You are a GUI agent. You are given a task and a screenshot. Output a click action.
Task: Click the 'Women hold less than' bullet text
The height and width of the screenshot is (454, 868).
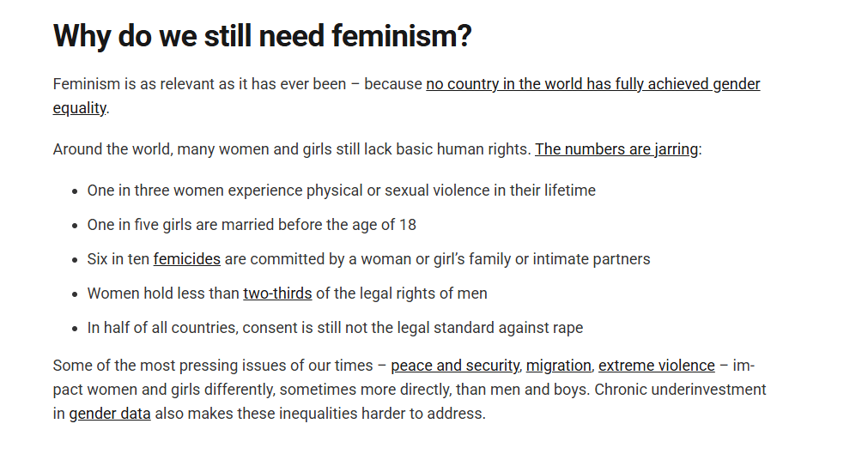163,294
